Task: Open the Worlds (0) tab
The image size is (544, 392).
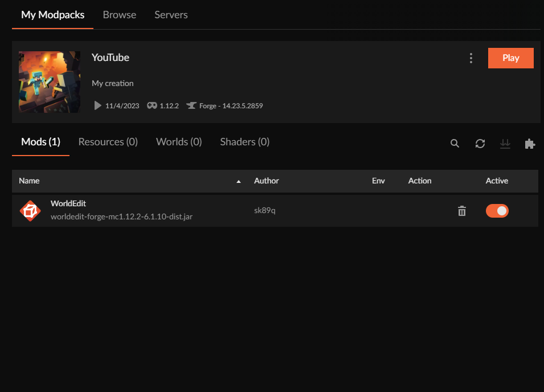Action: [x=179, y=141]
